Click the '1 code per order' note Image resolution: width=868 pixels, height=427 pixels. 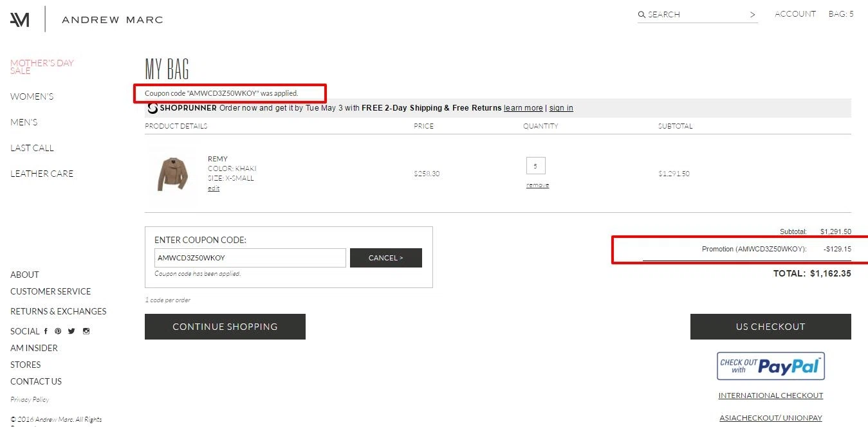pyautogui.click(x=167, y=300)
